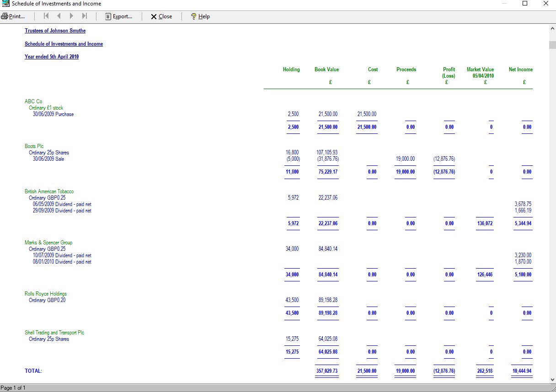Viewport: 556px width, 392px height.
Task: Click net income subtotal 5,100.00
Action: (523, 275)
